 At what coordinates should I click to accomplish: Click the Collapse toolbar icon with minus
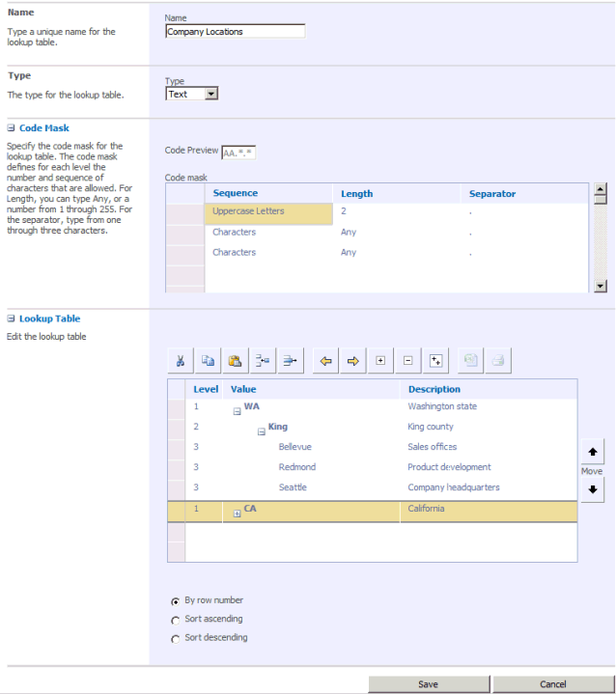coord(407,361)
